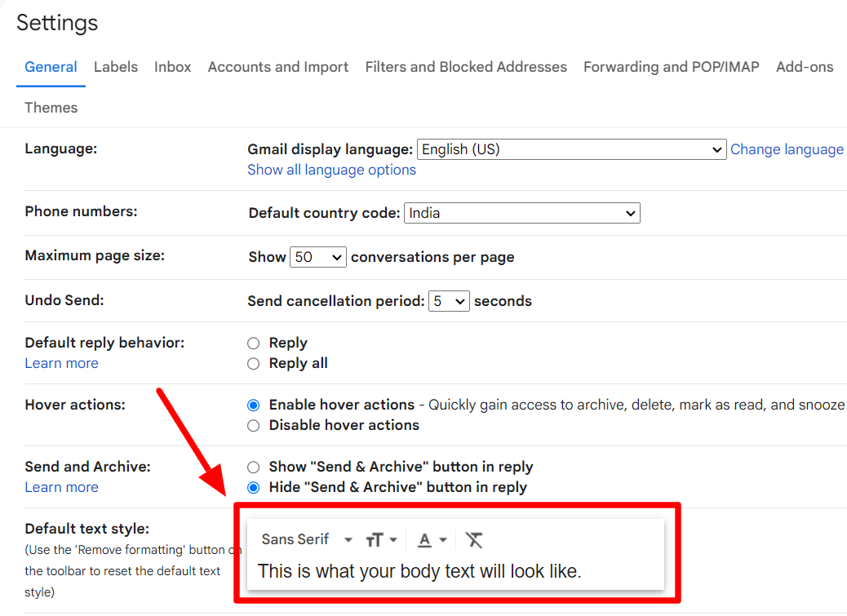Switch to the Inbox tab
Screen dimensions: 847x616
(172, 67)
